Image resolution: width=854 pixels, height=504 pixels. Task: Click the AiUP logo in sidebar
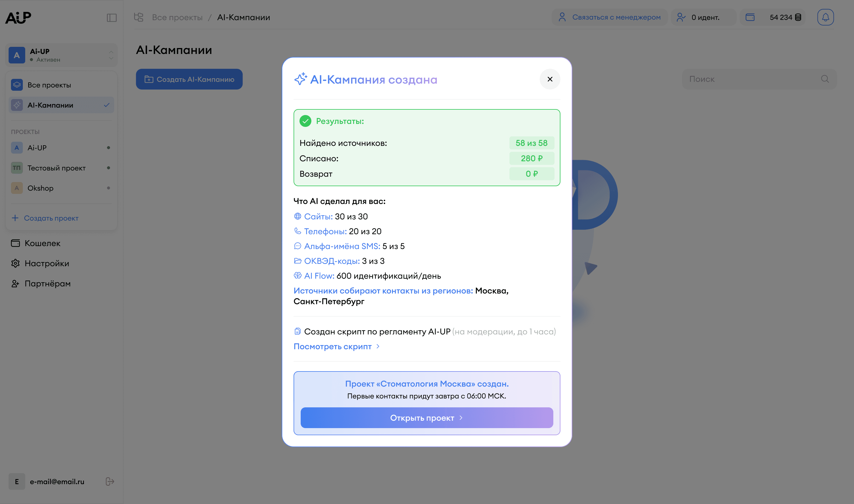18,18
